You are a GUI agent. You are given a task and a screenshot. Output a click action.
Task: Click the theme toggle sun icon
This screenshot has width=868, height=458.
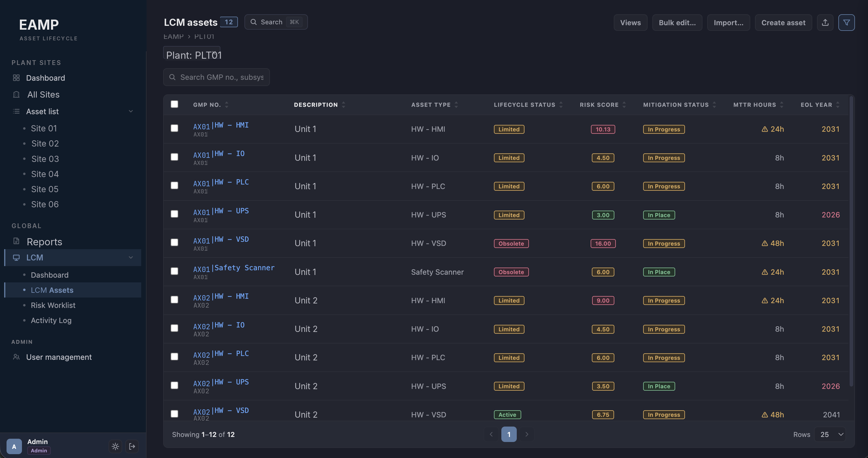tap(115, 446)
